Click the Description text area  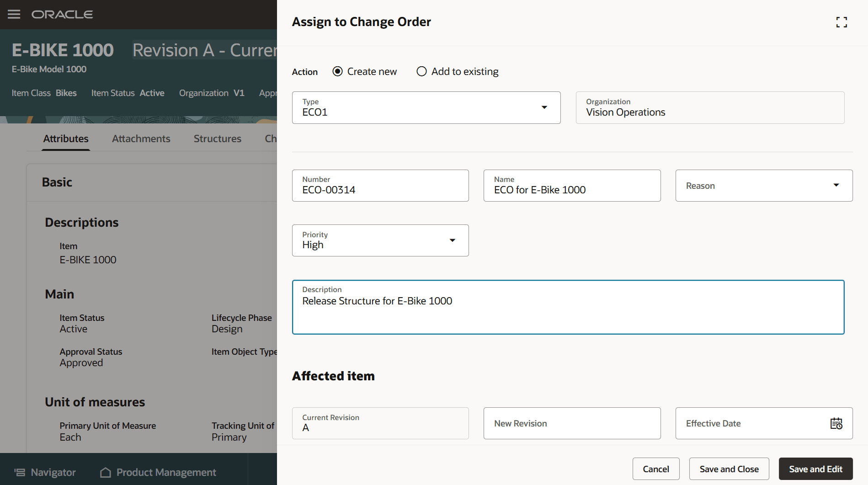point(568,307)
